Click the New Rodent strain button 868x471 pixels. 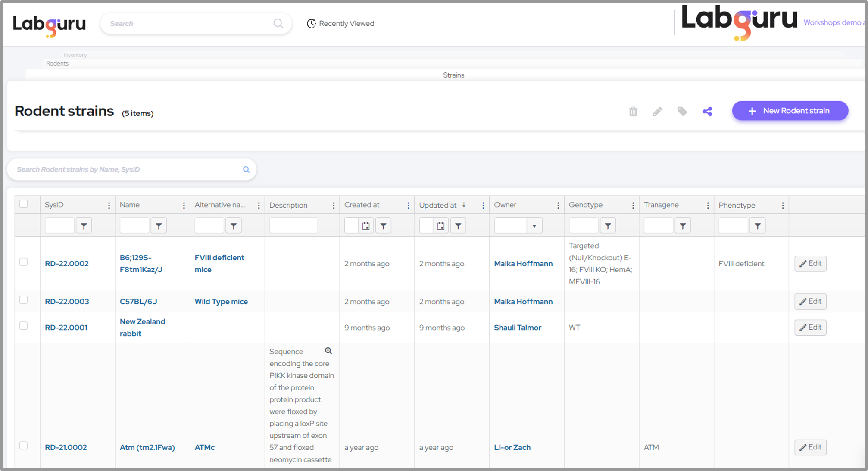[x=790, y=111]
